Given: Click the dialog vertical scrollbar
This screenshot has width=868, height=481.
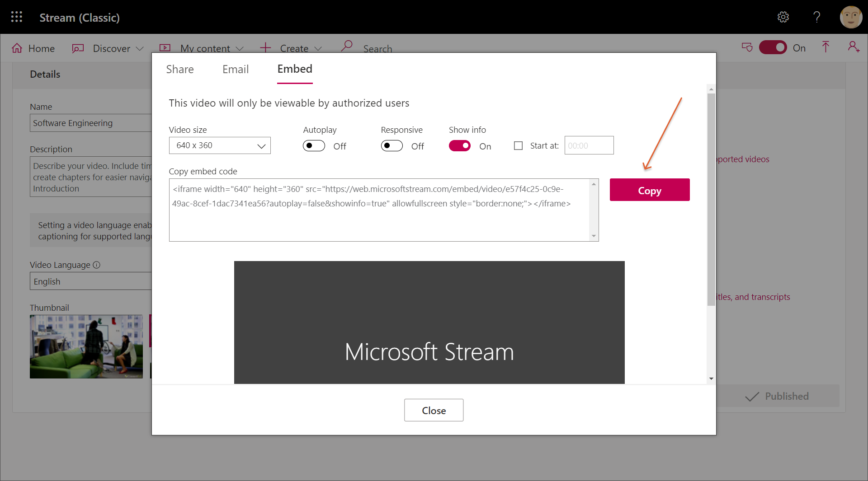Looking at the screenshot, I should click(x=711, y=199).
